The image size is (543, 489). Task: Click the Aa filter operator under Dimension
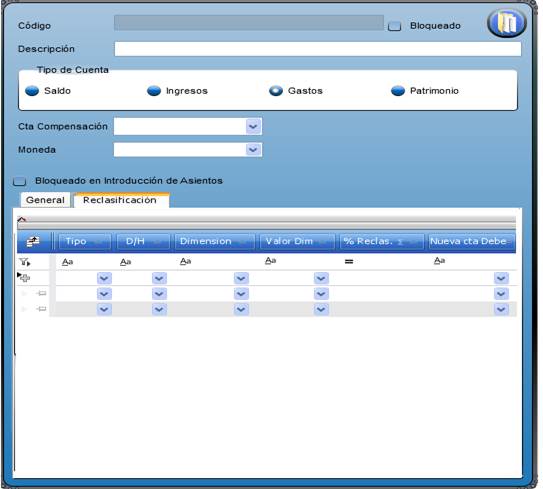click(x=186, y=261)
